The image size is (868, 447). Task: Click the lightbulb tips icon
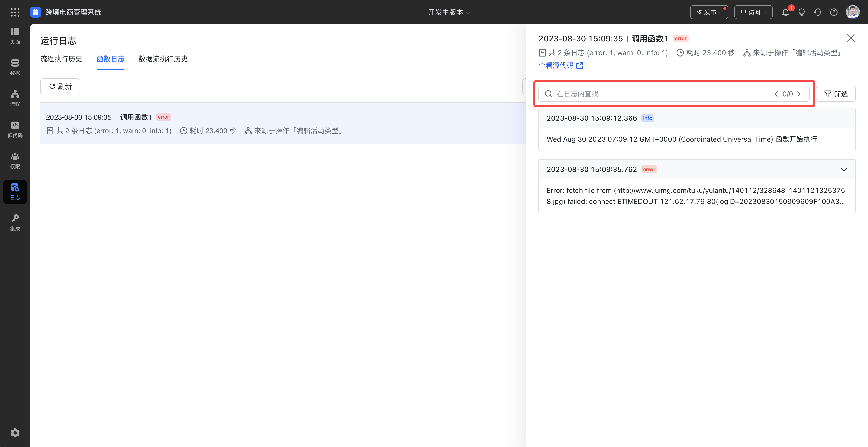(802, 12)
